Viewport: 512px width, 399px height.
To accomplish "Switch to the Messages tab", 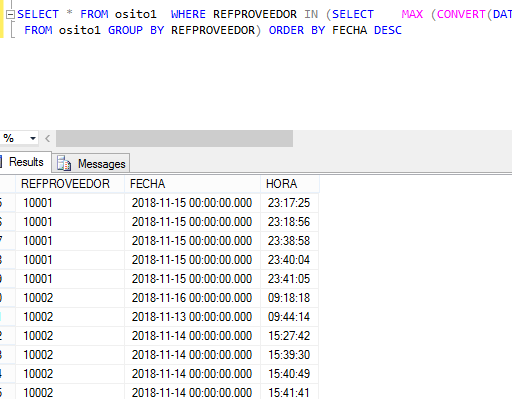I will click(91, 164).
